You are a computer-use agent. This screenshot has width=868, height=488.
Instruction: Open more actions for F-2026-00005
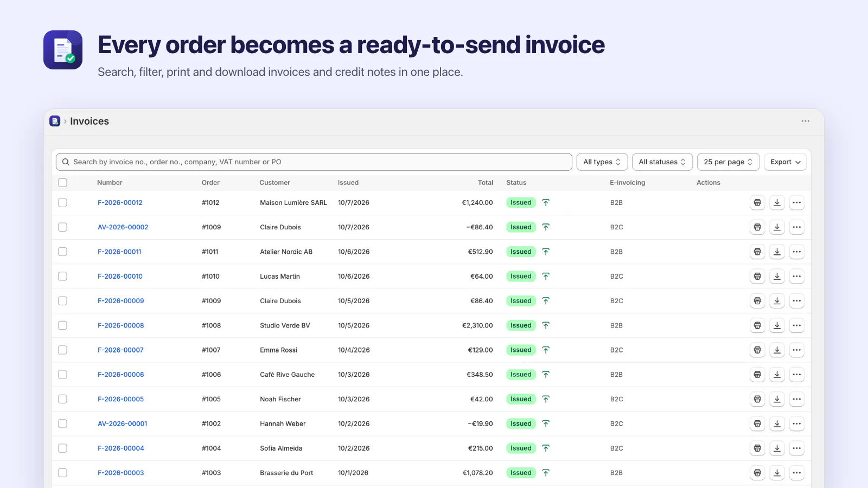(x=796, y=399)
